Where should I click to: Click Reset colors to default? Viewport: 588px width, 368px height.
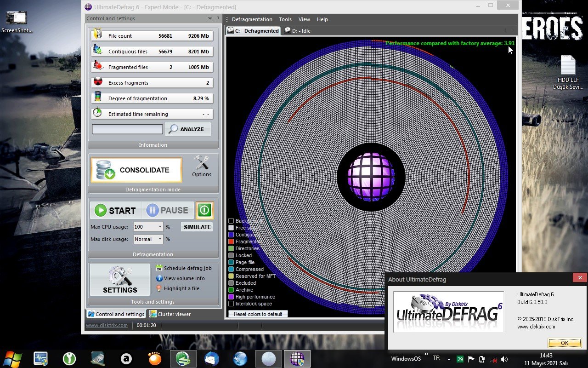[258, 314]
